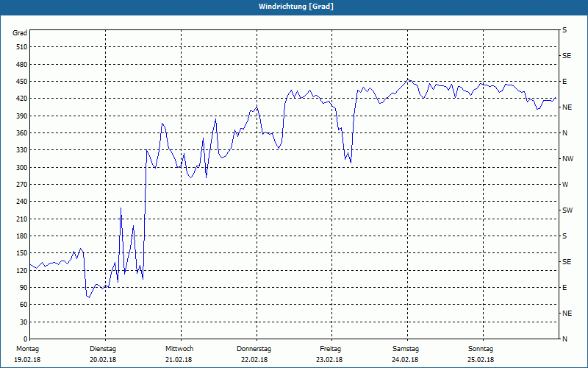Select the "Dienstag" day label
Screen dimensions: 588x368
[x=103, y=349]
